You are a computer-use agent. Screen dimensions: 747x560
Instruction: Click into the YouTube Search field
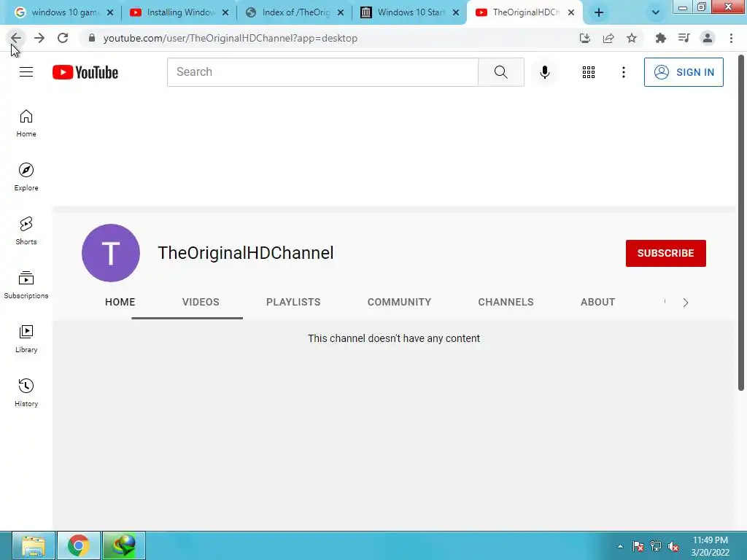pos(322,72)
